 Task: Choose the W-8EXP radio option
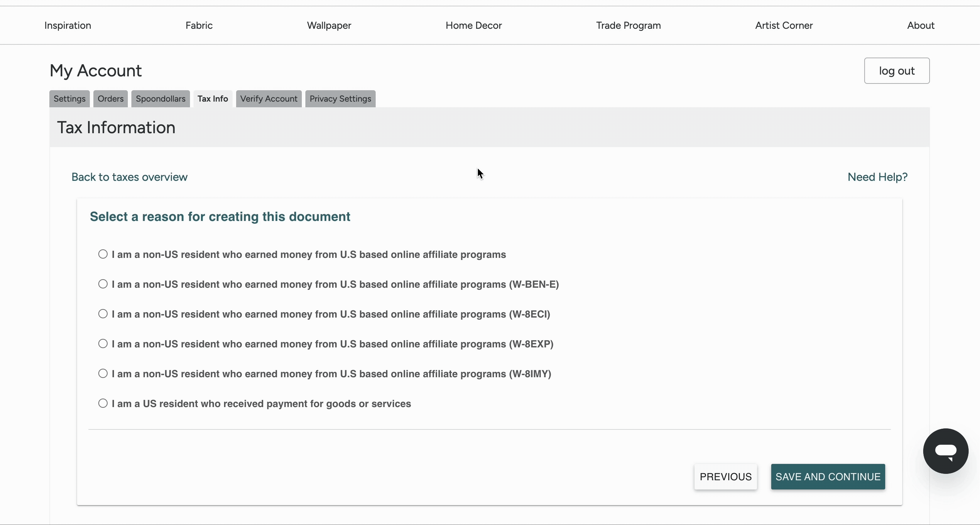[x=103, y=343]
